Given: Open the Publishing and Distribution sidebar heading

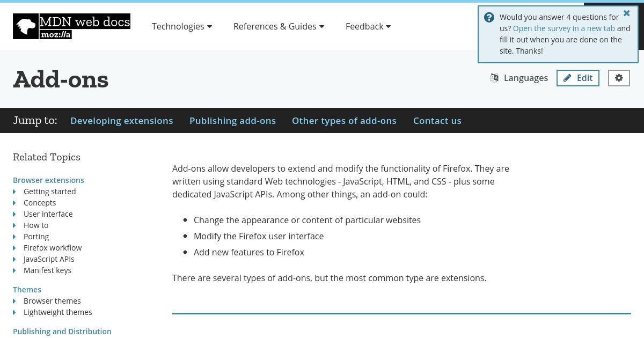Looking at the screenshot, I should pyautogui.click(x=62, y=332).
